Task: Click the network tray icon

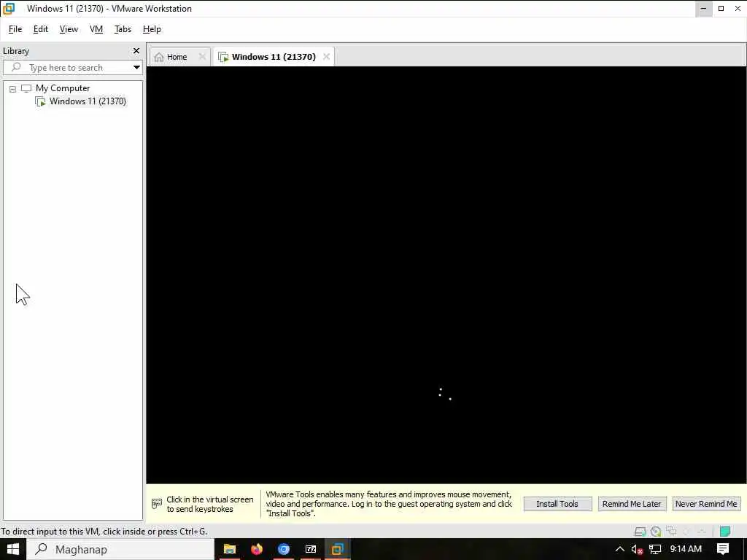Action: [655, 549]
